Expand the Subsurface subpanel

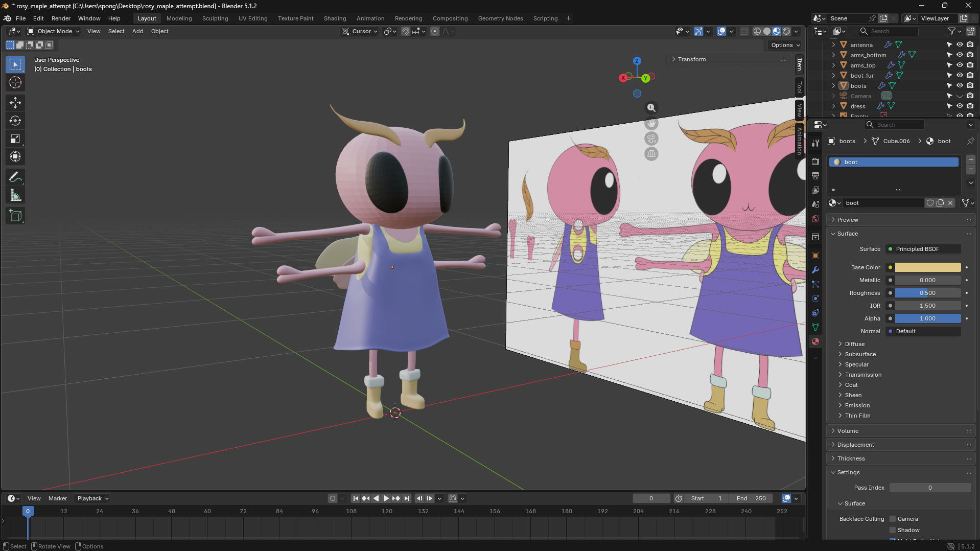pos(860,354)
